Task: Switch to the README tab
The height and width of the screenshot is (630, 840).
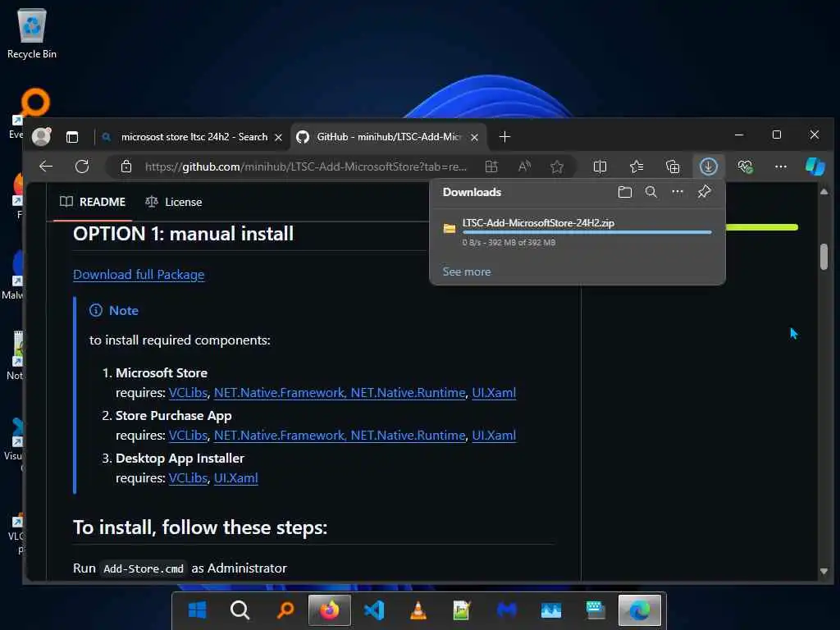Action: click(x=93, y=202)
